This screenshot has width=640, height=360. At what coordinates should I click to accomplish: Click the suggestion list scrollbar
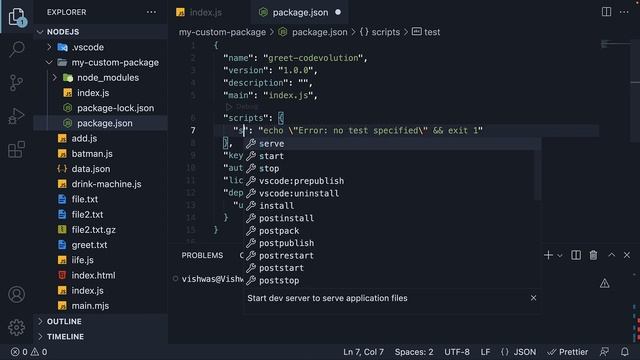pyautogui.click(x=538, y=169)
